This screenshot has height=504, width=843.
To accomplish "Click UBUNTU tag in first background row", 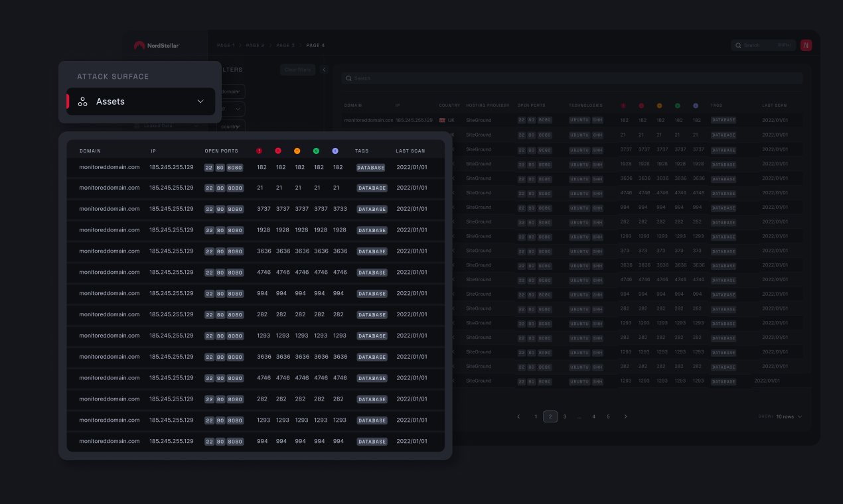I will (x=579, y=121).
